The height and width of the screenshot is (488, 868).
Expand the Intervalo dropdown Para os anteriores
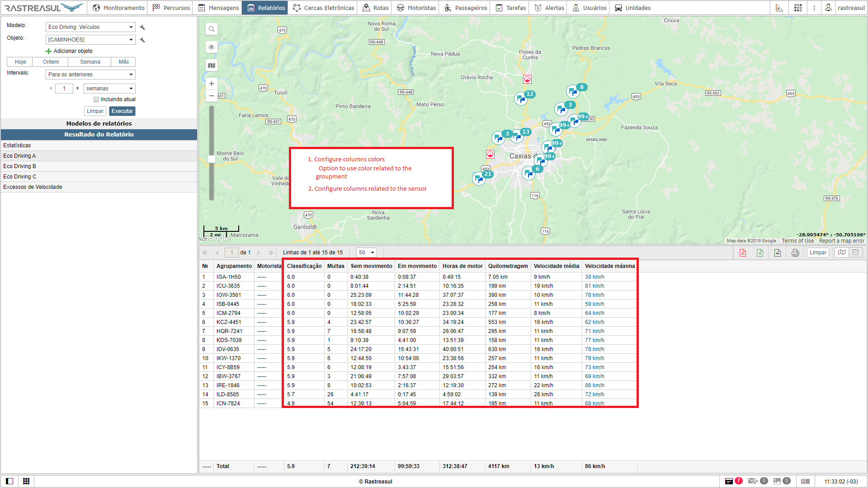[x=90, y=75]
